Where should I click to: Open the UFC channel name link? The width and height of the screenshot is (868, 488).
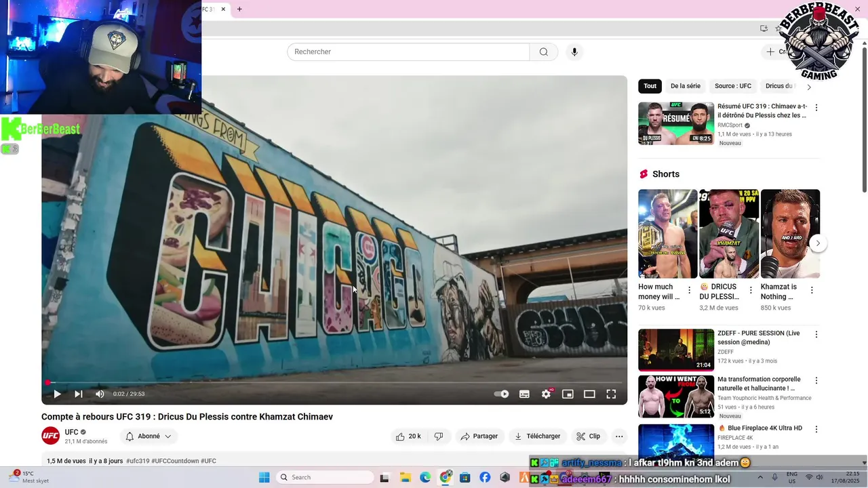point(71,432)
